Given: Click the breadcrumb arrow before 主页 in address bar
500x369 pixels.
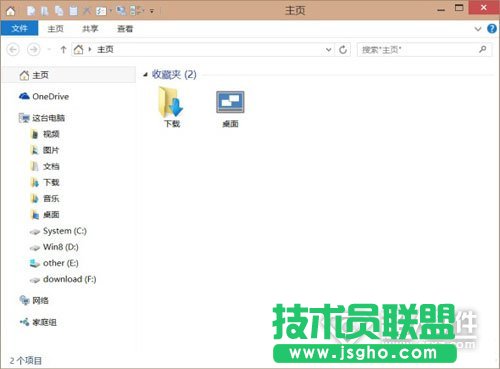Looking at the screenshot, I should click(90, 50).
